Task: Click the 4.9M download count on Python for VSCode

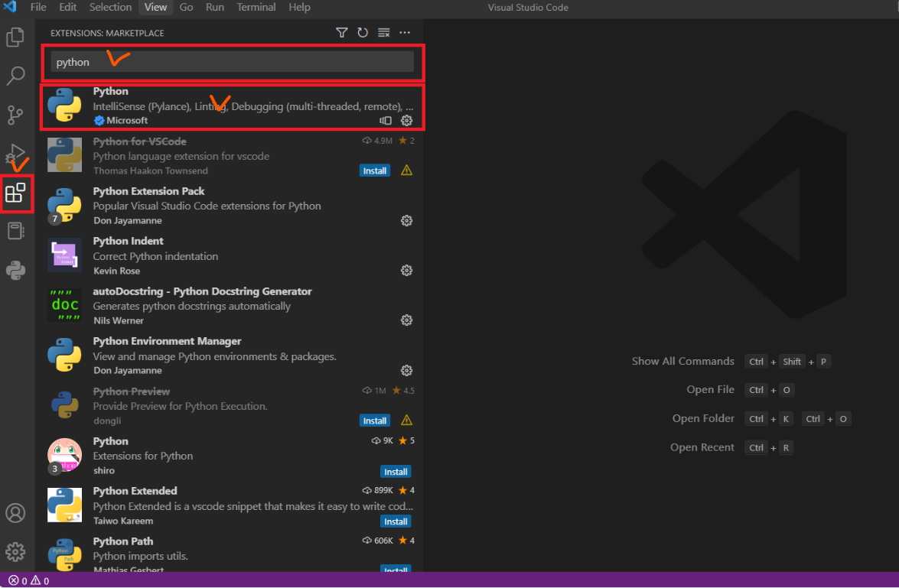Action: (377, 141)
